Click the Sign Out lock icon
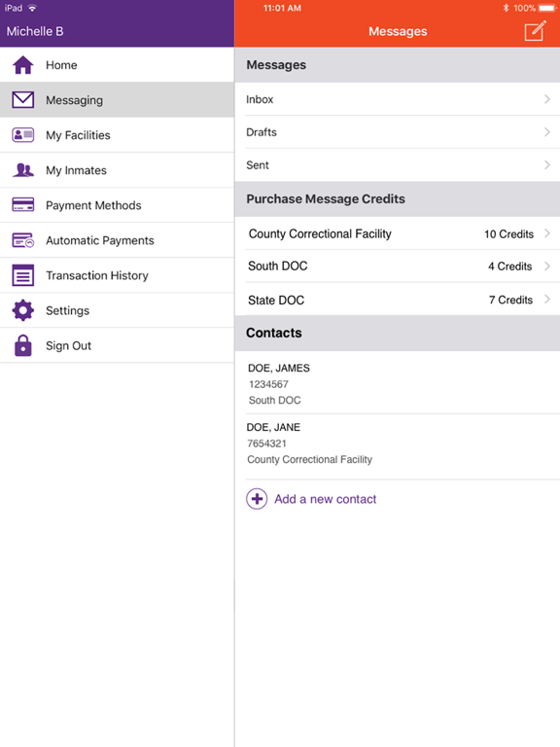Screen dimensions: 560x747 tap(23, 345)
